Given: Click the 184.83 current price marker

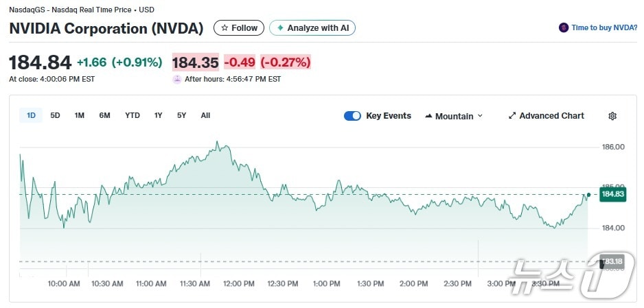Looking at the screenshot, I should tap(612, 194).
